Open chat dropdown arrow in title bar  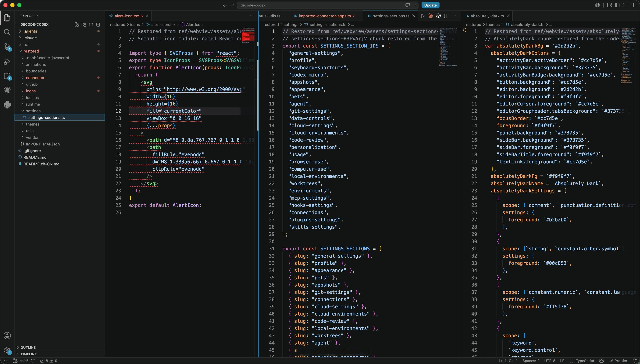[x=415, y=5]
